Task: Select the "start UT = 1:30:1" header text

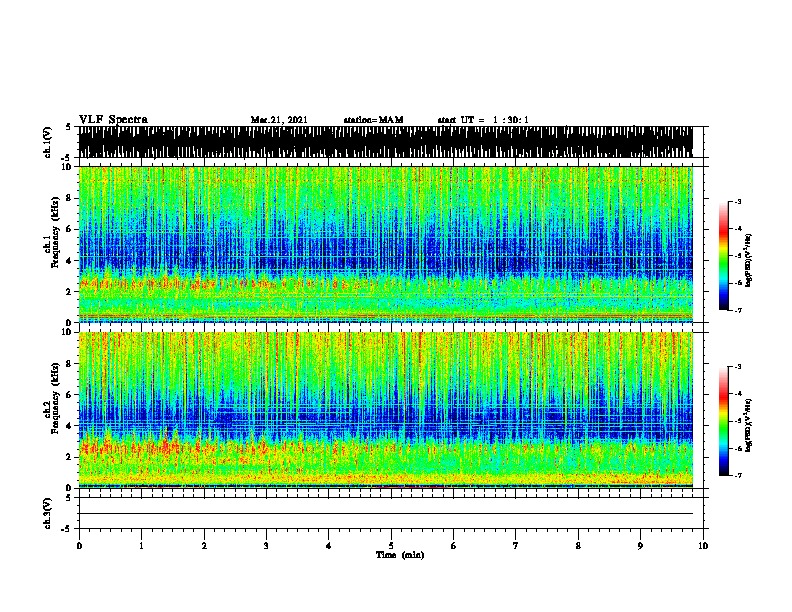Action: [x=483, y=120]
